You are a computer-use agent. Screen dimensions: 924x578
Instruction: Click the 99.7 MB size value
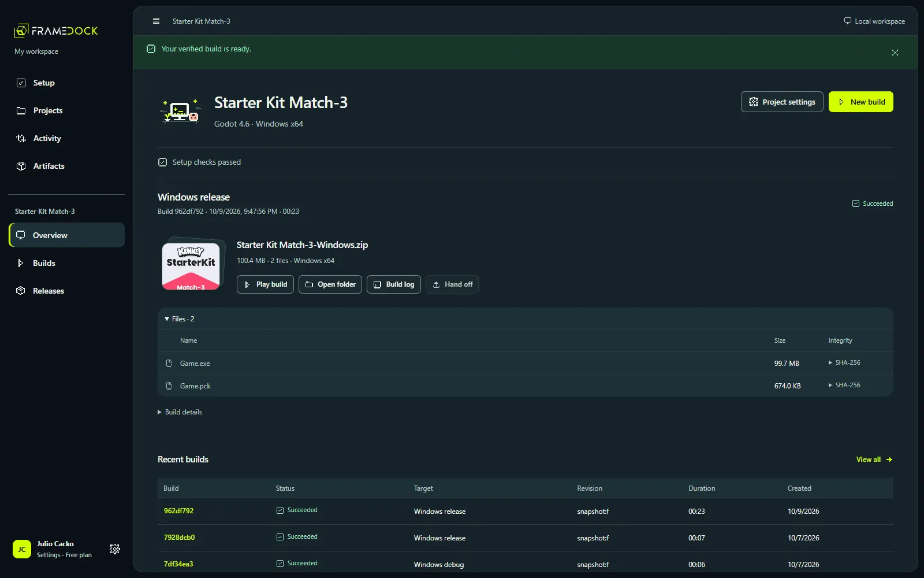787,364
